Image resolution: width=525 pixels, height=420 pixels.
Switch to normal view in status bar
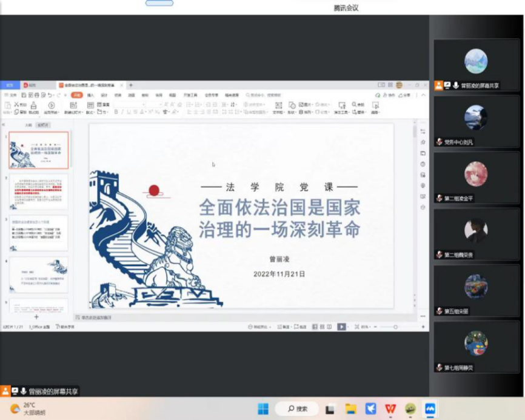click(x=315, y=327)
